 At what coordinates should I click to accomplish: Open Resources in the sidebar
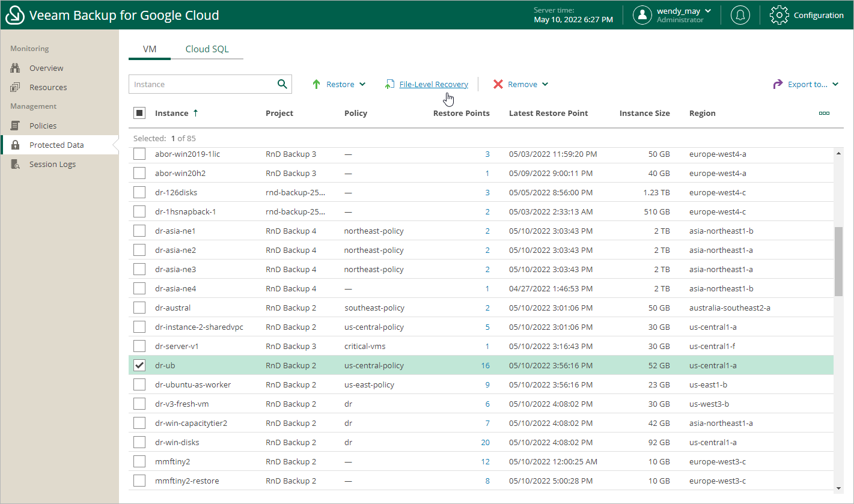(x=48, y=87)
